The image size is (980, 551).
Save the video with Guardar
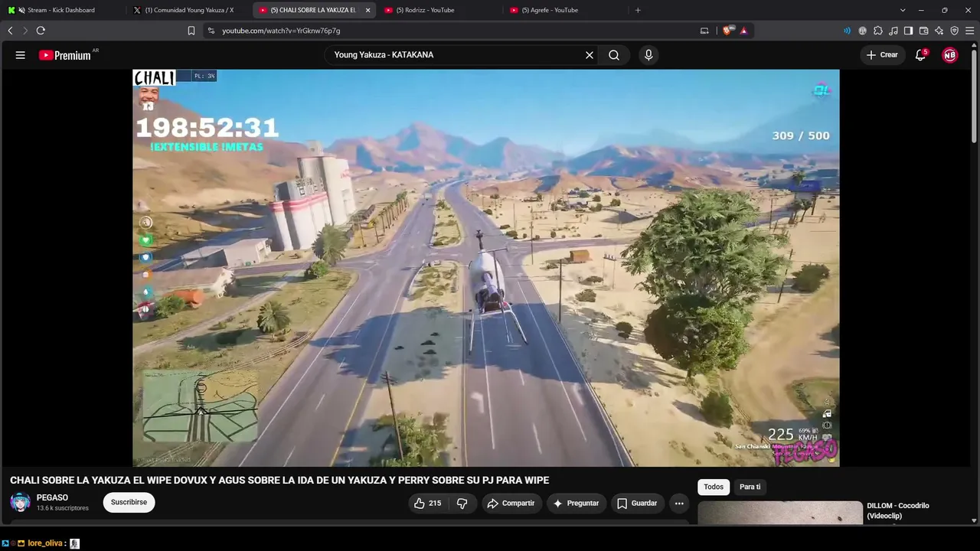click(637, 503)
